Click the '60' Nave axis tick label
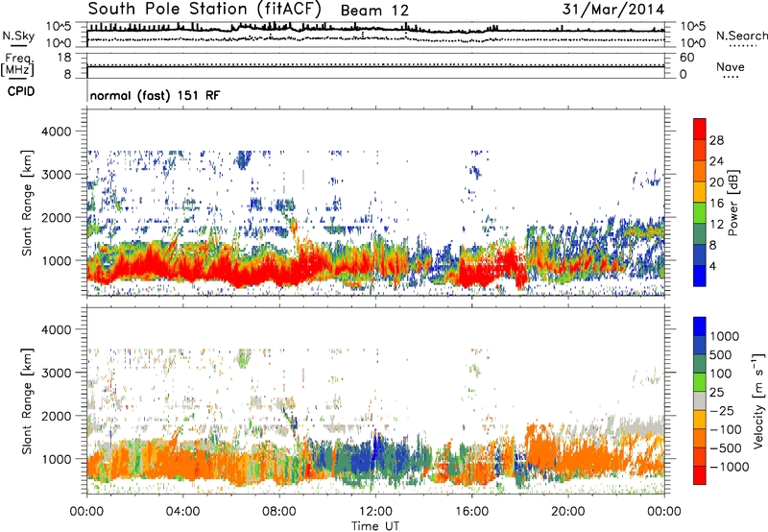768x532 pixels. coord(687,58)
